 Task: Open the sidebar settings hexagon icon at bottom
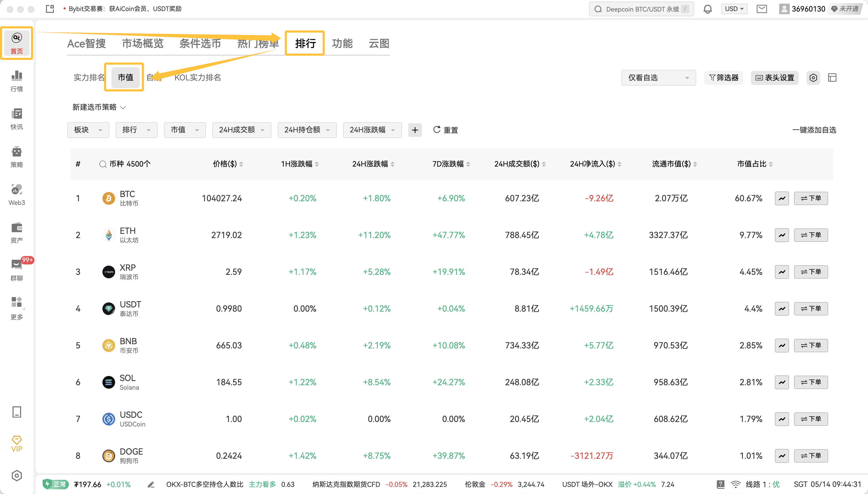[x=17, y=475]
